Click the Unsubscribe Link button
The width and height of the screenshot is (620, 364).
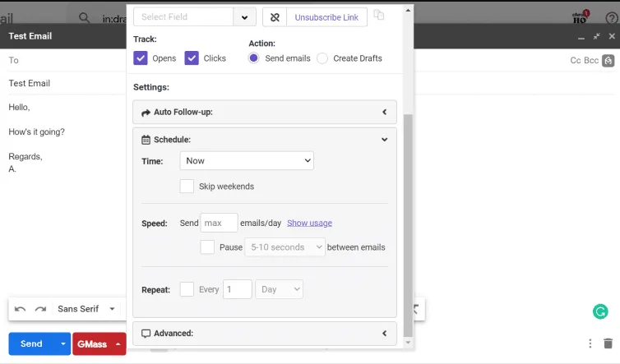pyautogui.click(x=326, y=17)
